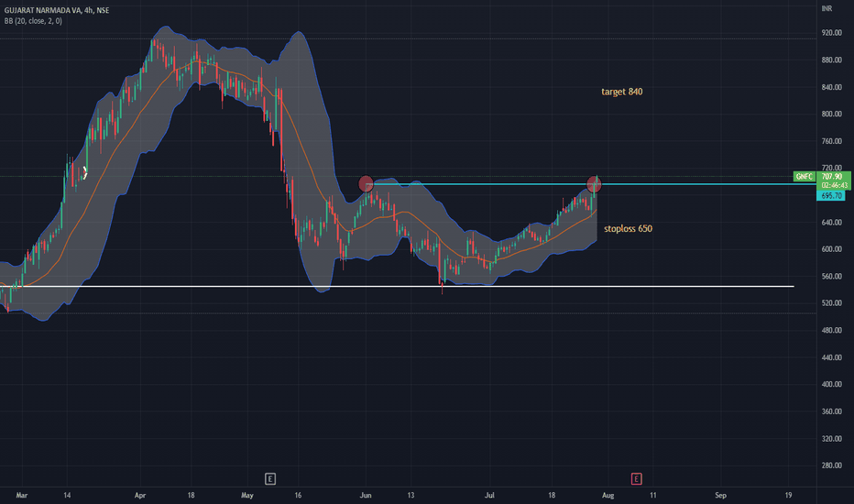Click the 'Jul' label on time axis
The height and width of the screenshot is (504, 854).
coord(489,495)
